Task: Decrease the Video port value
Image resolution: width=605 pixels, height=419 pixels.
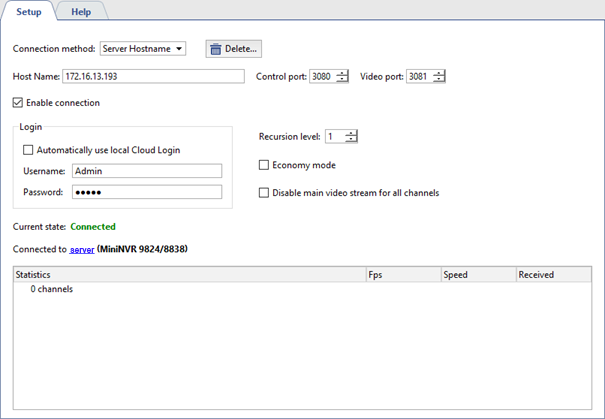Action: pyautogui.click(x=439, y=81)
